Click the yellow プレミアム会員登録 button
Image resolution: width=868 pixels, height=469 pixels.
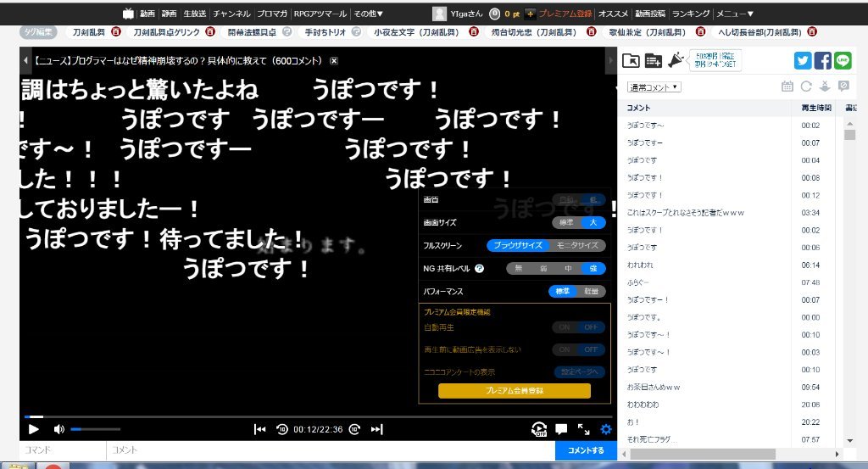click(x=515, y=391)
